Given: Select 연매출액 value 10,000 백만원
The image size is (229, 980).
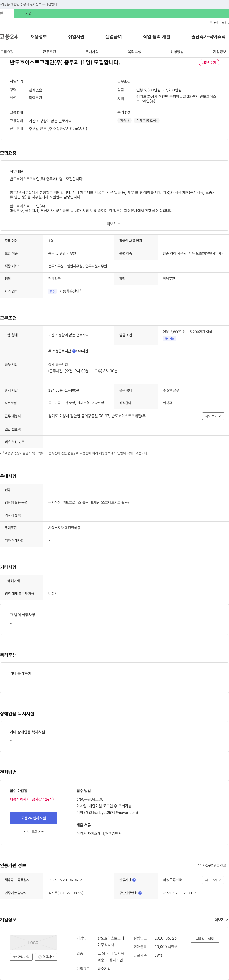Looking at the screenshot, I should pyautogui.click(x=166, y=946).
